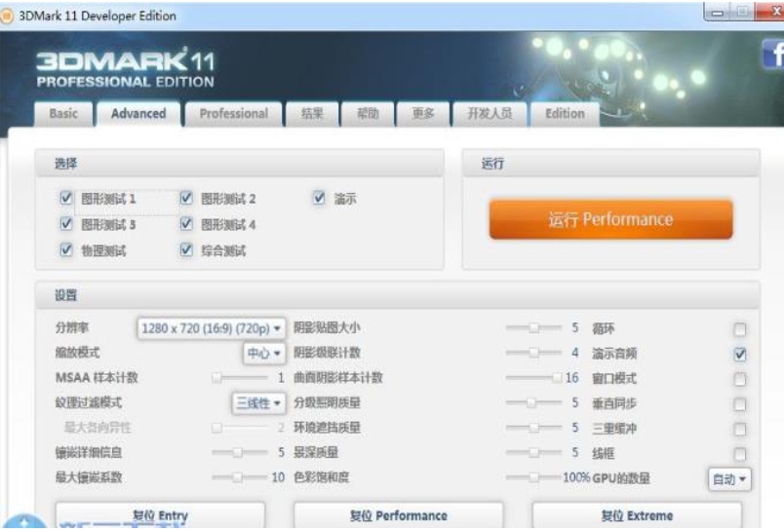Enable the 三重缓冲 checkbox
The width and height of the screenshot is (784, 532).
(740, 429)
